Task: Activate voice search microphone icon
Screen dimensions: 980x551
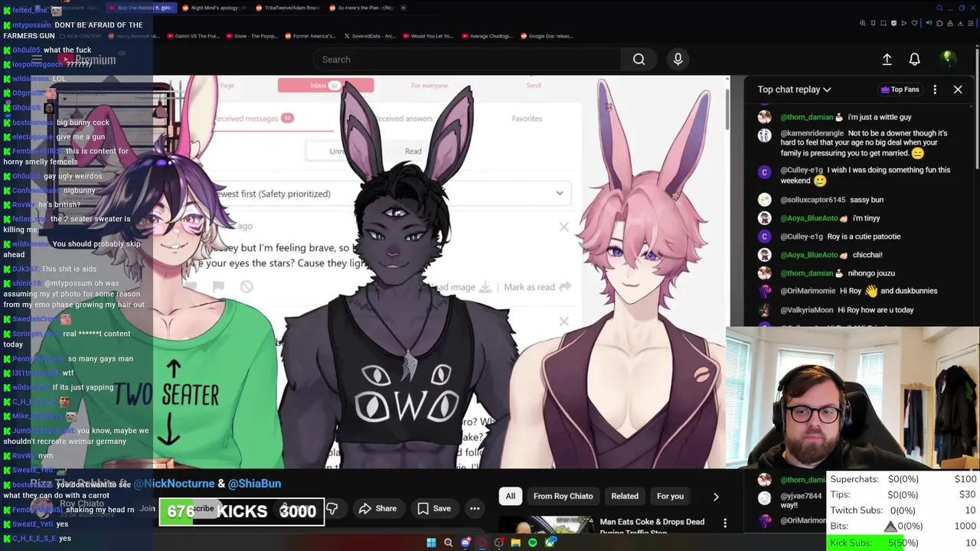Action: (x=678, y=60)
